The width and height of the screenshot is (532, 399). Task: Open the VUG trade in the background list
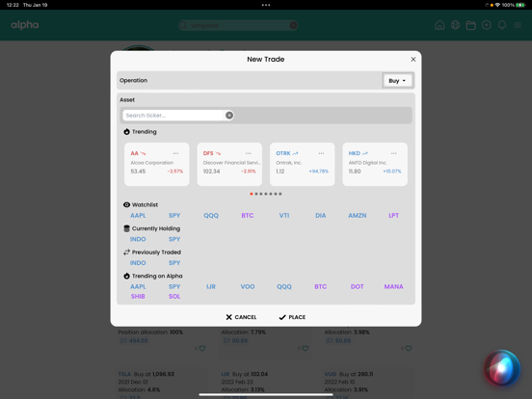pyautogui.click(x=331, y=374)
